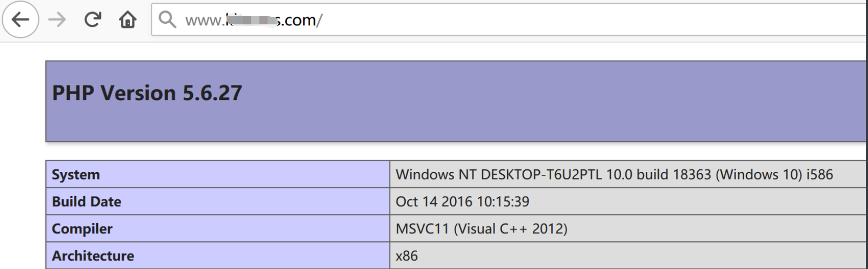Click the Oct 14 2016 build date value
This screenshot has height=269, width=868.
[x=462, y=201]
